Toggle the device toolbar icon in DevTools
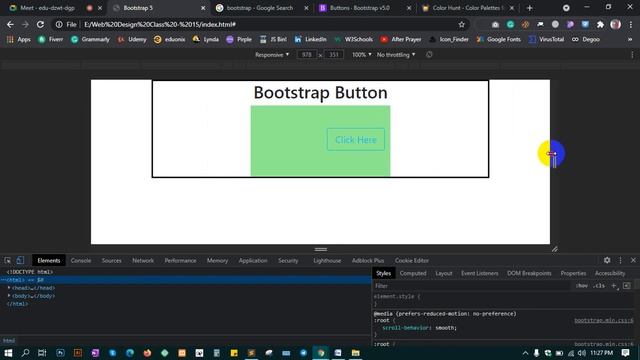The height and width of the screenshot is (360, 640). (x=20, y=260)
